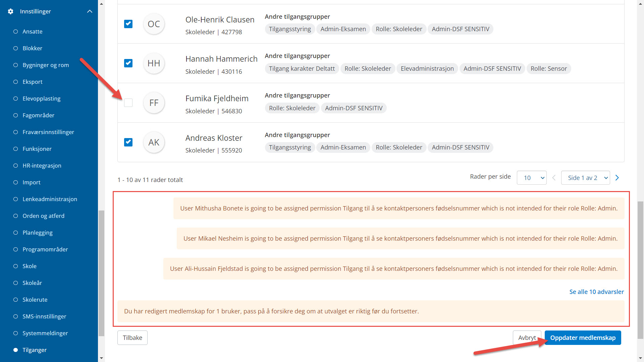
Task: Open the Eksport settings page
Action: (x=33, y=82)
